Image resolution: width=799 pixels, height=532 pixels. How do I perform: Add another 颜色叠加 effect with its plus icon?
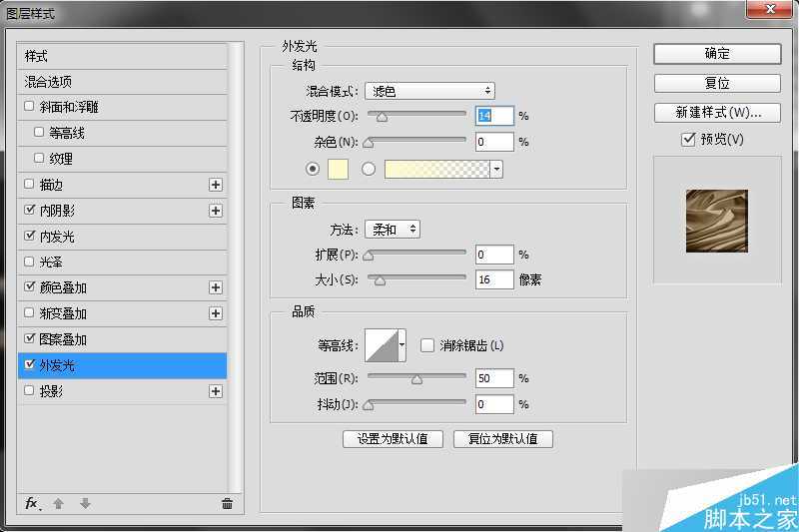[215, 287]
